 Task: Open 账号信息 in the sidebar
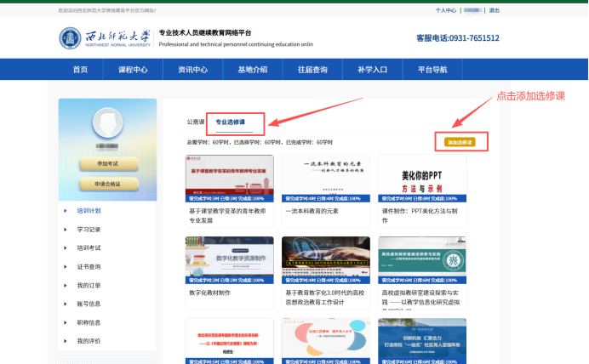pos(89,304)
